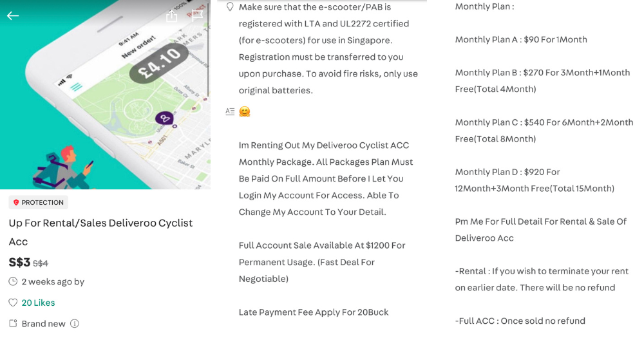Click 'Late Payment Fee Apply For 20Buck'
Viewport: 644px width, 338px height.
tap(314, 312)
